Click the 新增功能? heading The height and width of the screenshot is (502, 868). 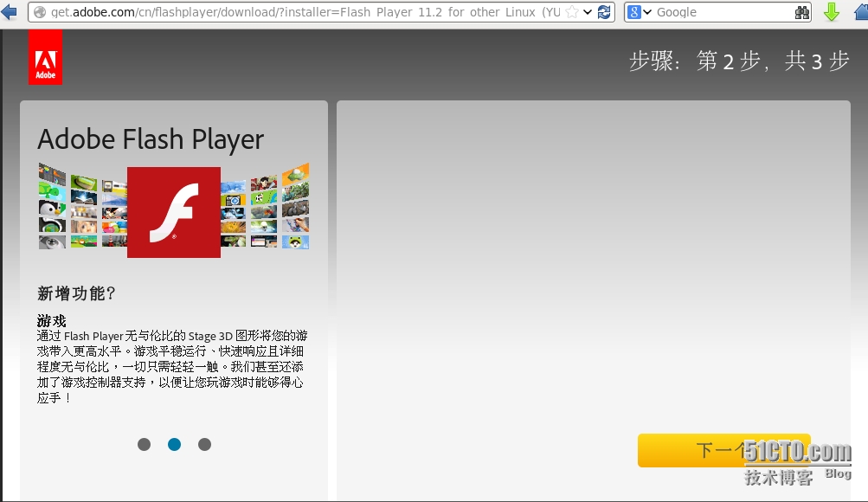click(76, 293)
